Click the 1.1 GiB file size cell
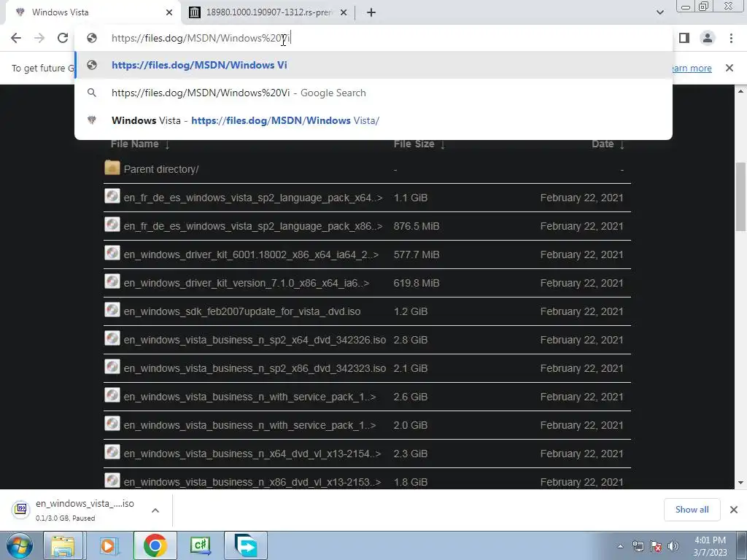Screen dimensions: 747x560 point(410,198)
